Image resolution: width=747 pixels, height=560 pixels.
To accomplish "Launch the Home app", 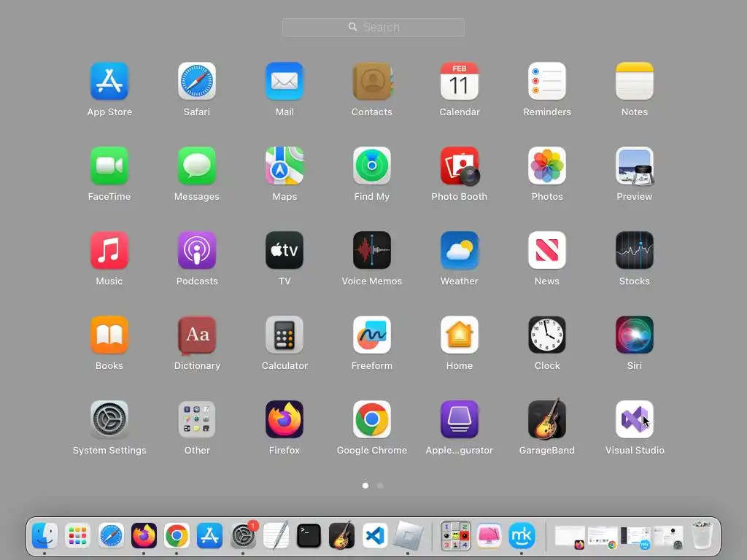I will (x=460, y=335).
